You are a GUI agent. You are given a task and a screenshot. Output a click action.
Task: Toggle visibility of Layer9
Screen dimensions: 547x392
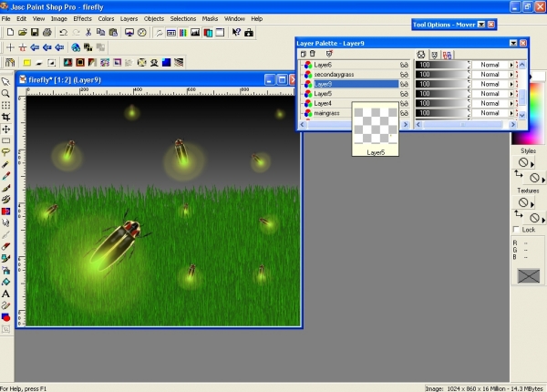pyautogui.click(x=404, y=84)
